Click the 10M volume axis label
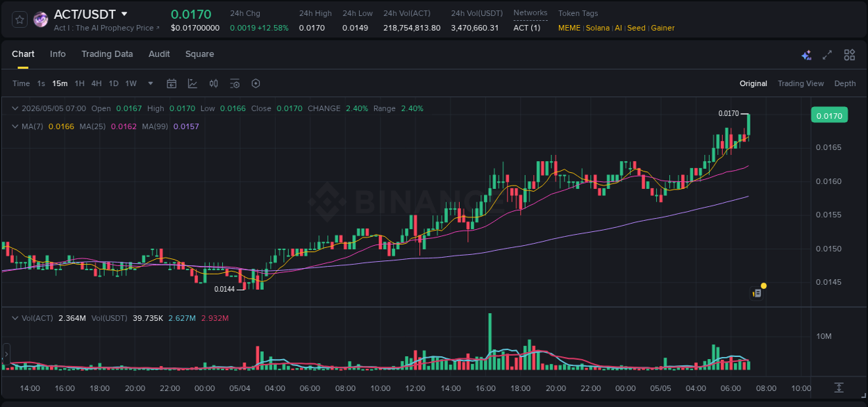 (824, 336)
